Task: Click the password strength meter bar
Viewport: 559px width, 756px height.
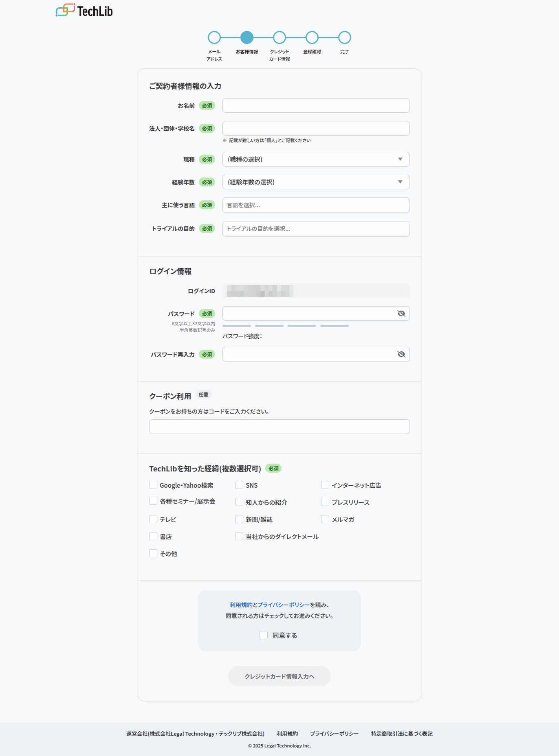Action: pos(286,326)
